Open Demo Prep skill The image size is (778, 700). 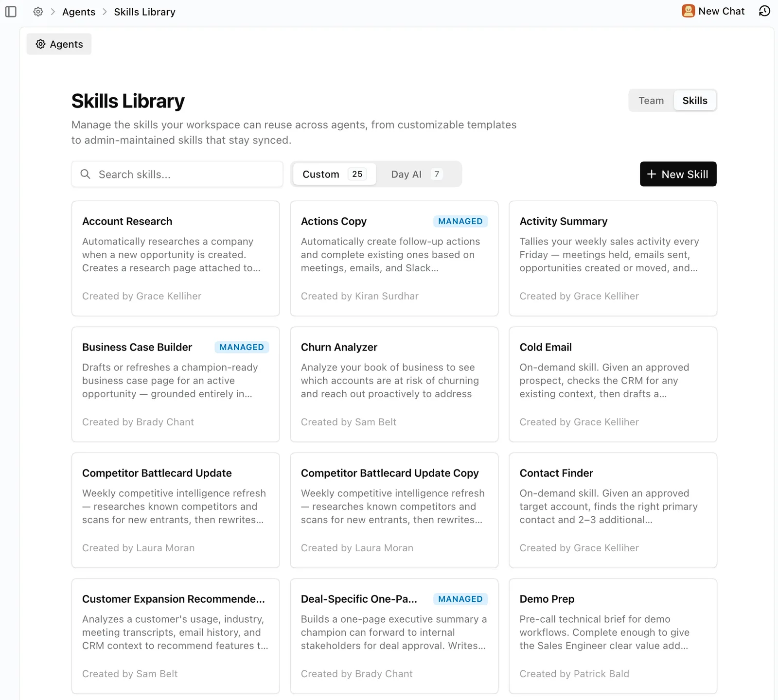point(613,636)
